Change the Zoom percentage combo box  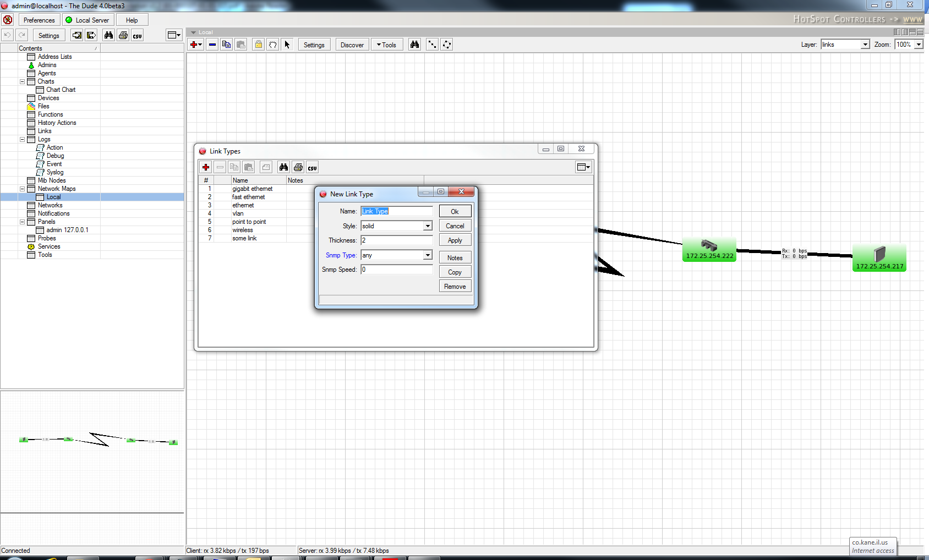(x=909, y=45)
